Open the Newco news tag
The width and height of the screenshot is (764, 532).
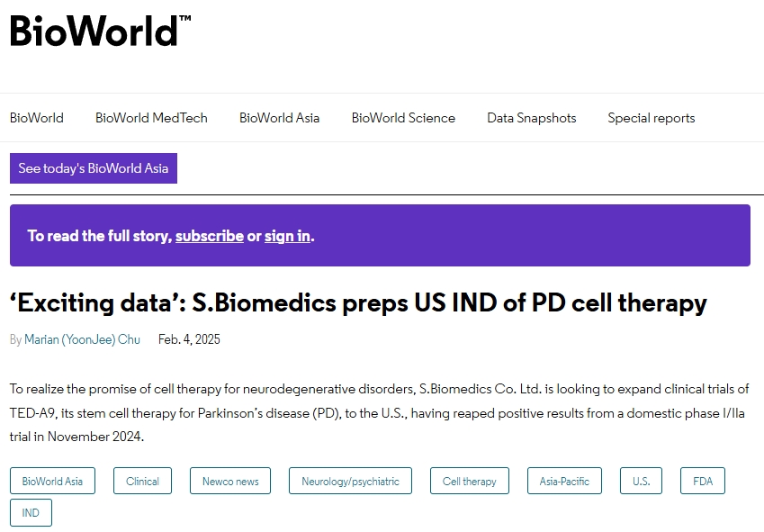coord(230,482)
